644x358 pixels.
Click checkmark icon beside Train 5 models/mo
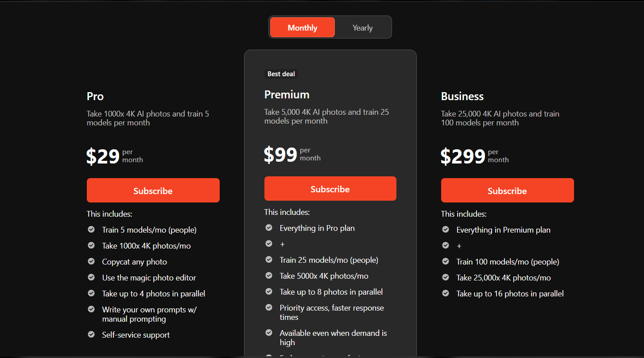pos(91,230)
